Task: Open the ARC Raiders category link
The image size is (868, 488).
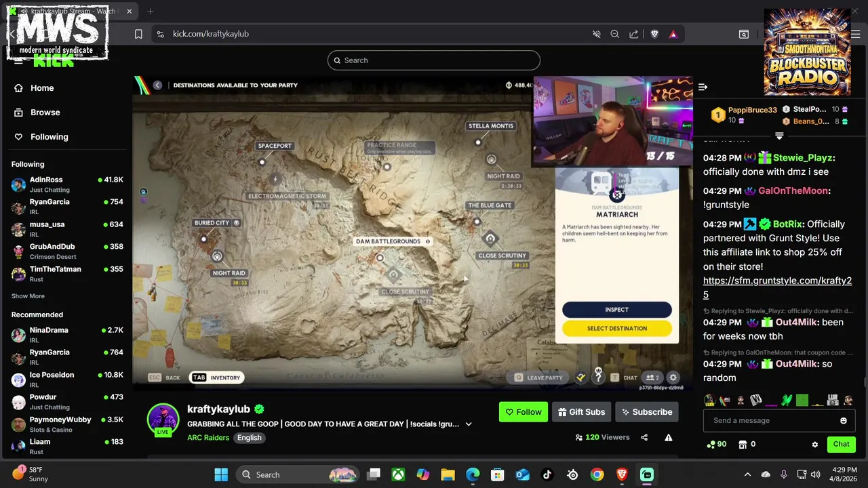Action: click(208, 438)
